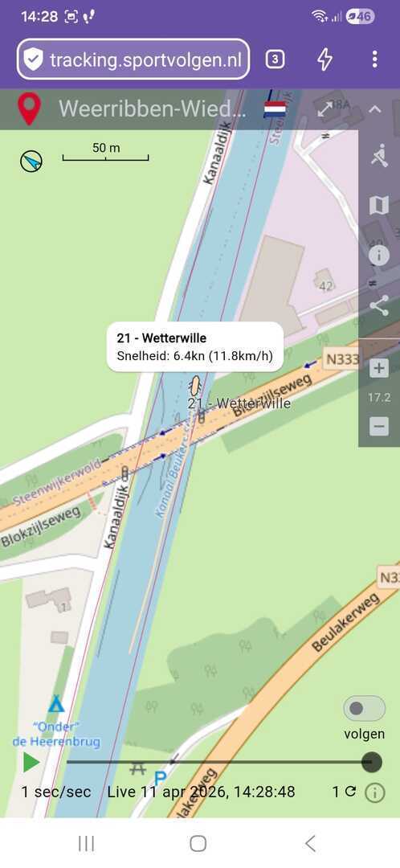Click the tracking.sportvolgen.nl address bar

pos(133,59)
